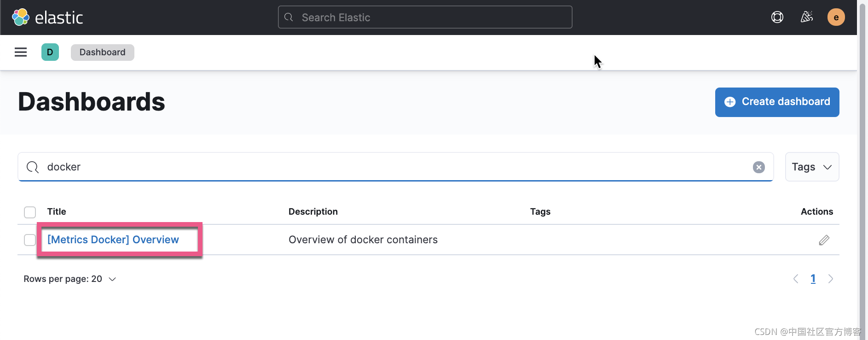Open the hamburger navigation menu
Screen dimensions: 868x340
(21, 52)
